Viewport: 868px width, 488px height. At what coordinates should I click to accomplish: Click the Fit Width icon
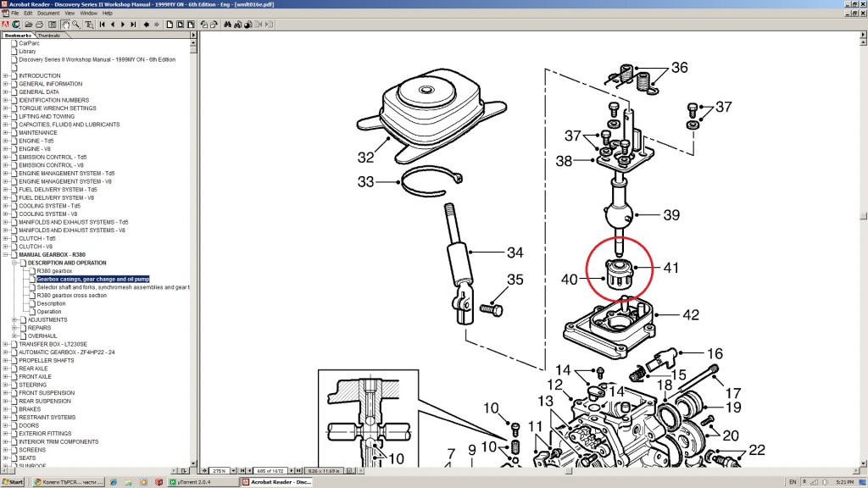point(191,25)
